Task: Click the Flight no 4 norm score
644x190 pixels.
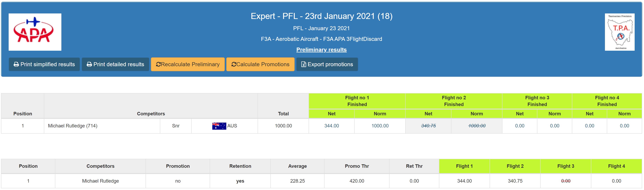Action: coord(624,126)
